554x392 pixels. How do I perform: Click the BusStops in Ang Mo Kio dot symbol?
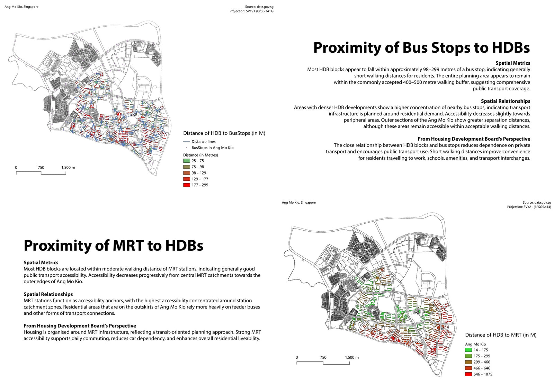187,148
